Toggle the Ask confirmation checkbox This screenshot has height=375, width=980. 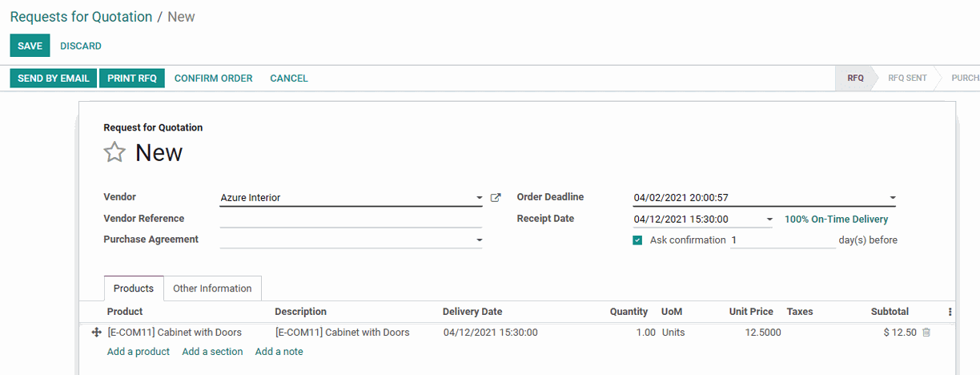click(637, 240)
